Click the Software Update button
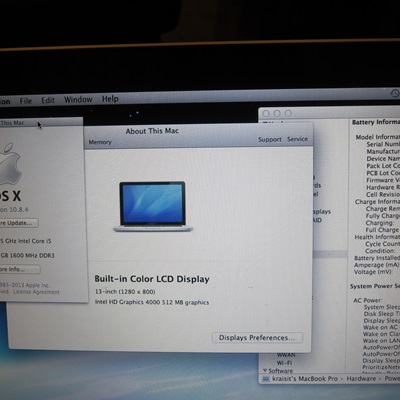 (18, 223)
